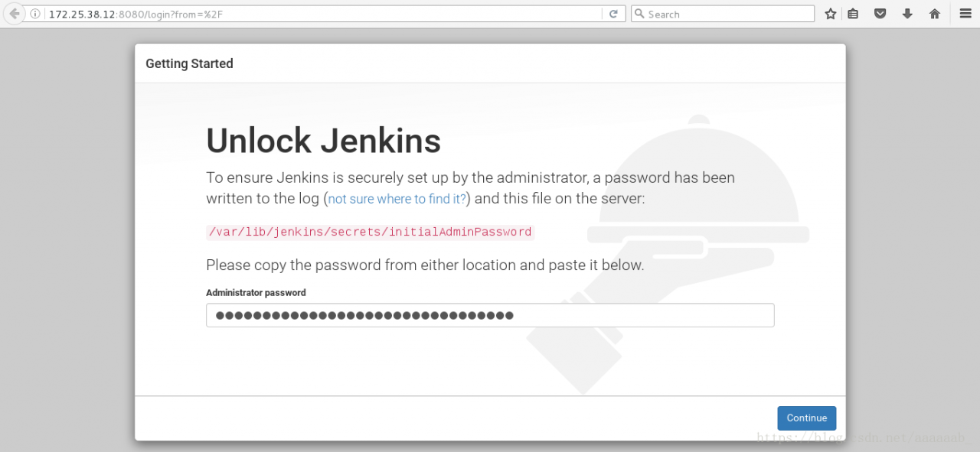Open the 'not sure where to find it?' link

(x=397, y=199)
